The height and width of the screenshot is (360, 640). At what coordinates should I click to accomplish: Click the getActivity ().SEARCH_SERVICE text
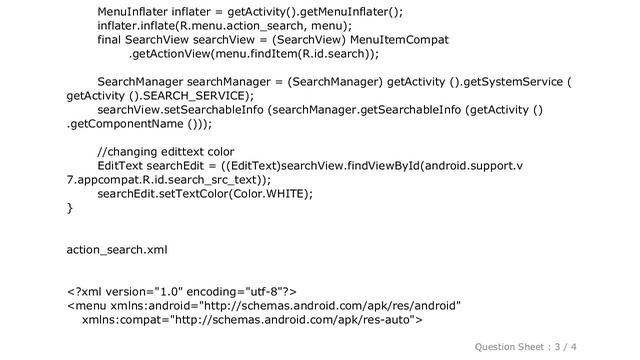coord(160,96)
